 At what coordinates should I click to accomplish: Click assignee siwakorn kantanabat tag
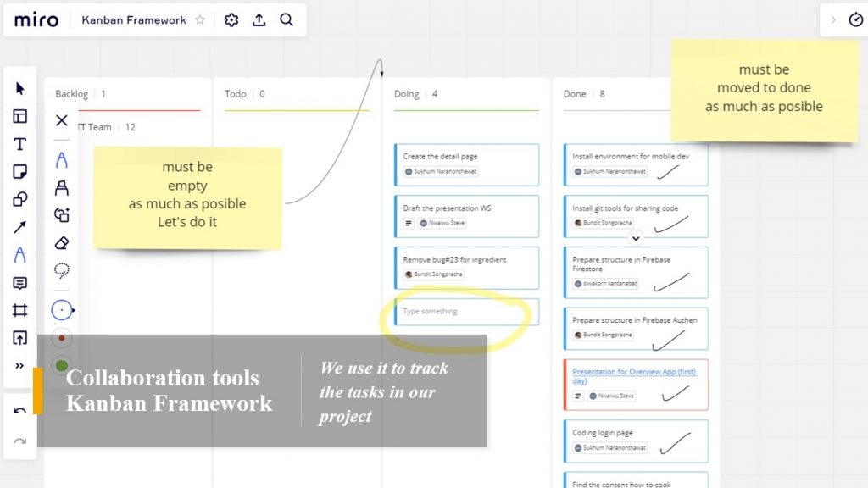[605, 284]
